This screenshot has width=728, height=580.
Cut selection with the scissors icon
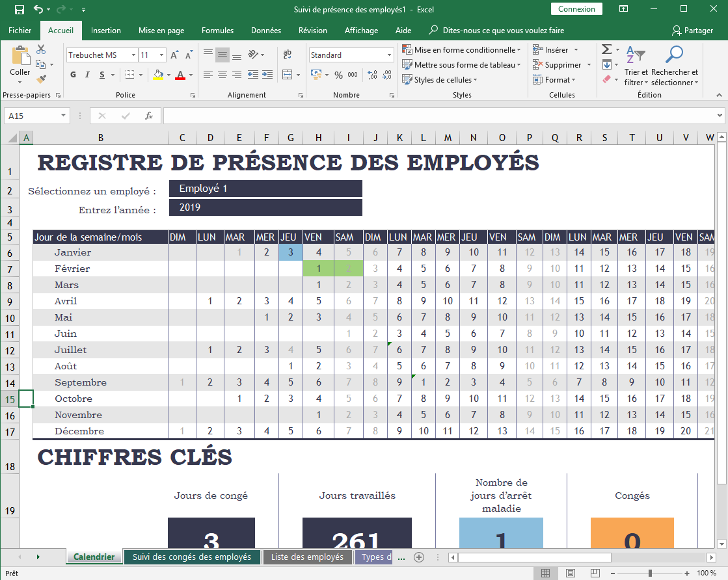coord(41,49)
